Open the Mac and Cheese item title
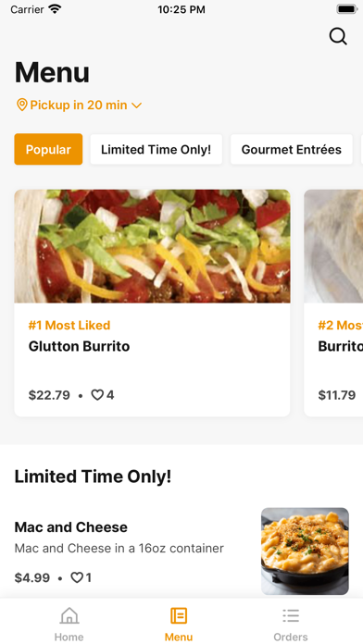 pos(70,526)
